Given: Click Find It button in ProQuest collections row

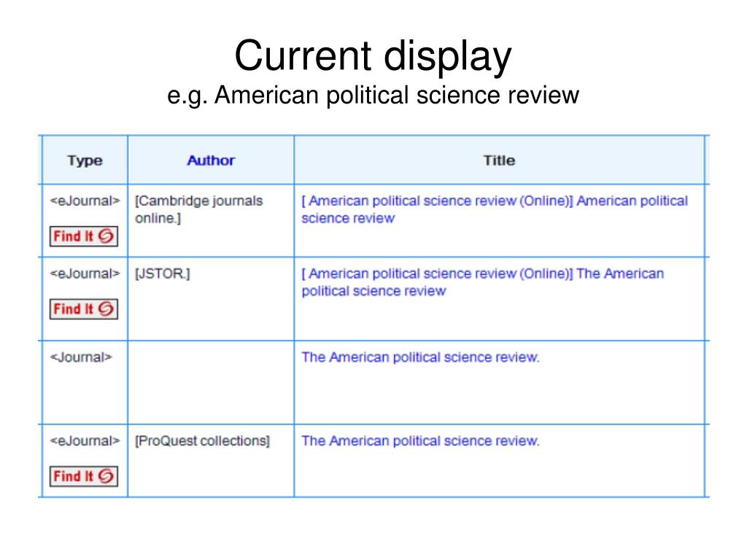Looking at the screenshot, I should tap(83, 476).
